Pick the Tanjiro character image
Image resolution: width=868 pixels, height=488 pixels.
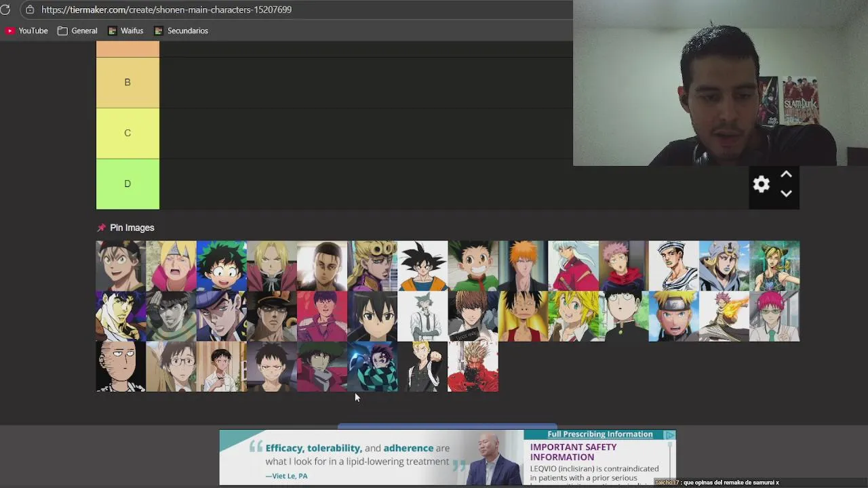pyautogui.click(x=372, y=367)
